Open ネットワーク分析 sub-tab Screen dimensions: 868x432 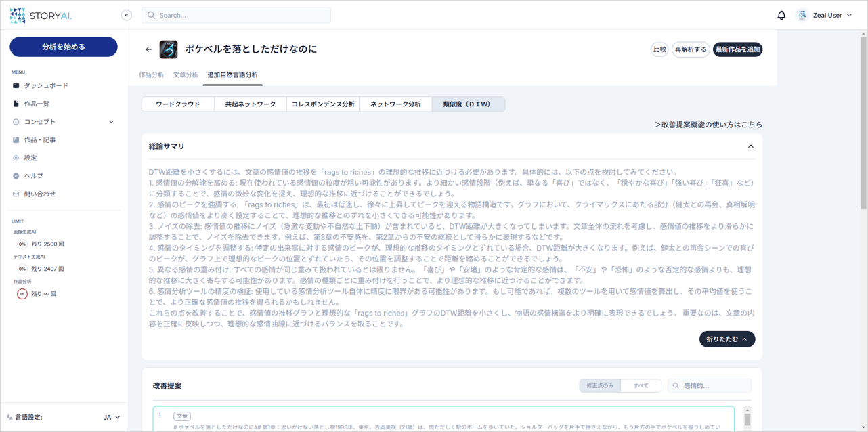pos(395,104)
